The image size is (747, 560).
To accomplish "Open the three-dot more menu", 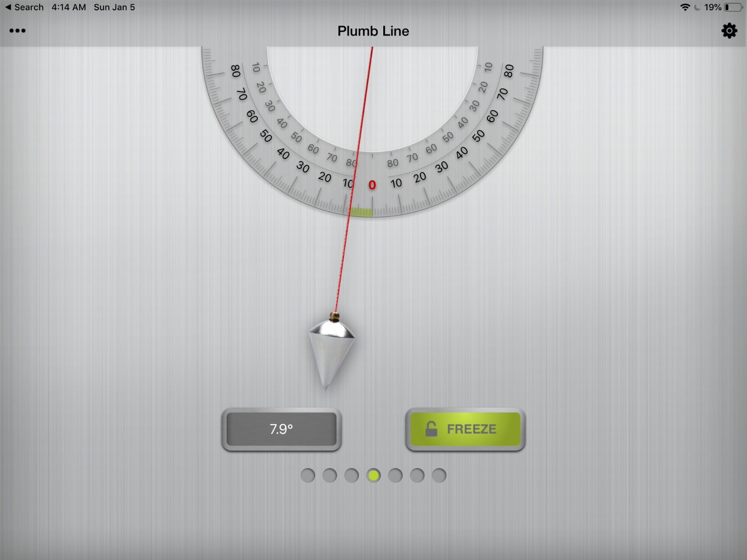I will [x=17, y=31].
